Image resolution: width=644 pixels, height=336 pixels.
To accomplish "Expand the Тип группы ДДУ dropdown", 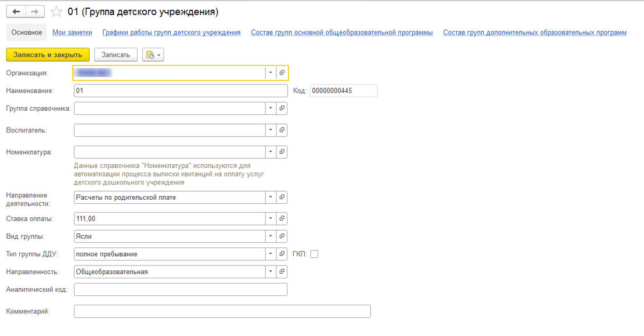I will point(270,254).
